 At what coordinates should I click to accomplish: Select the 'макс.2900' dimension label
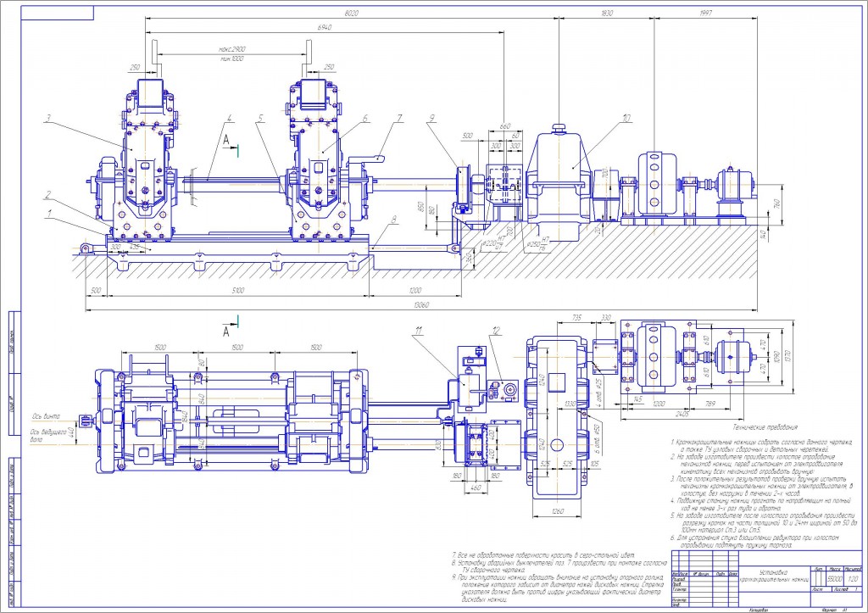[x=232, y=49]
